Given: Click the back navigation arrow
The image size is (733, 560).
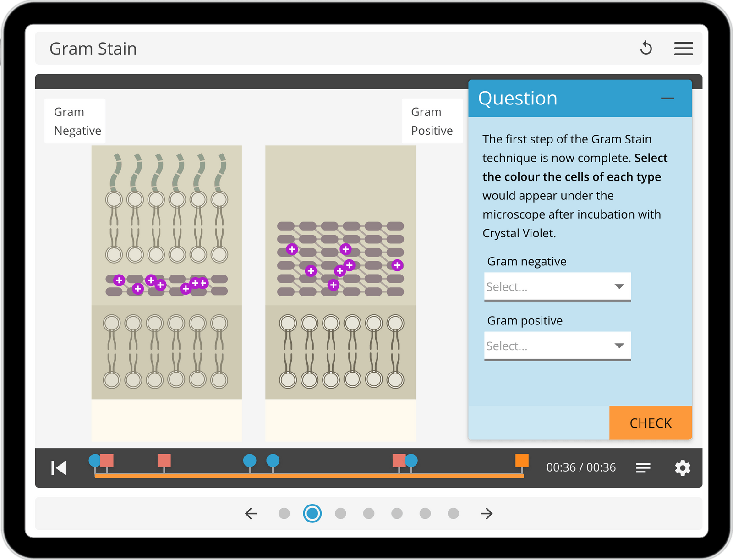Looking at the screenshot, I should pos(250,514).
